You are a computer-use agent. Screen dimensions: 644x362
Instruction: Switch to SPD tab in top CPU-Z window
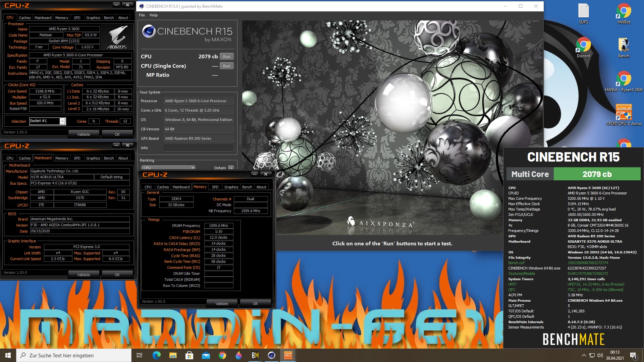(77, 18)
